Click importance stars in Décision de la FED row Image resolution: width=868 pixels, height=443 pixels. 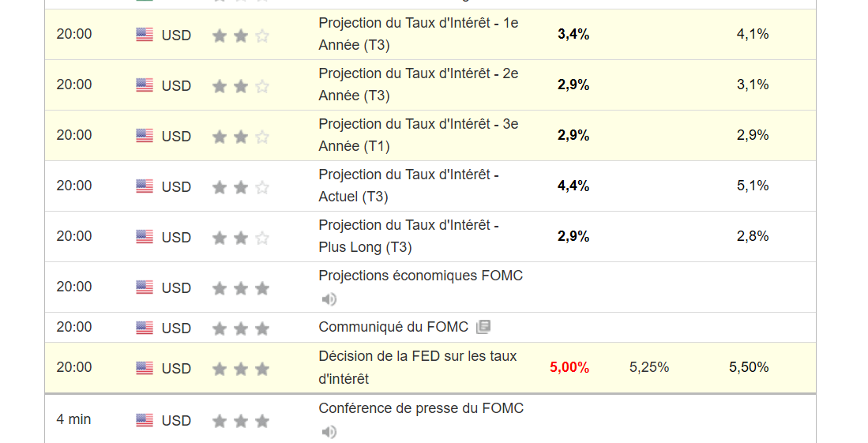(241, 369)
